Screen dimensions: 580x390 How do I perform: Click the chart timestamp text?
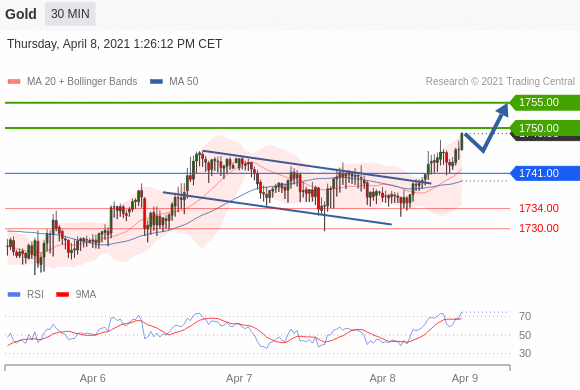coord(114,44)
